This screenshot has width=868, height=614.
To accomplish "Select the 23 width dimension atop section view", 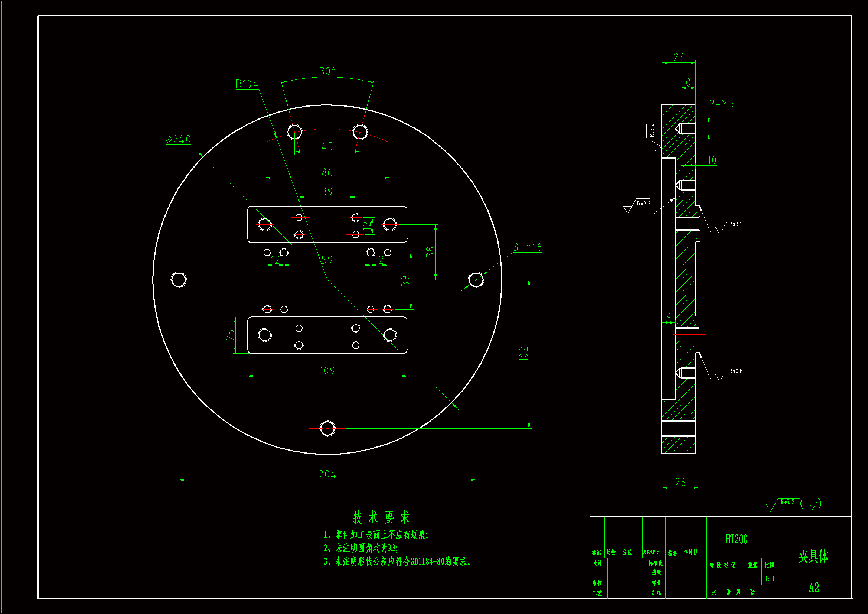I will pyautogui.click(x=679, y=58).
